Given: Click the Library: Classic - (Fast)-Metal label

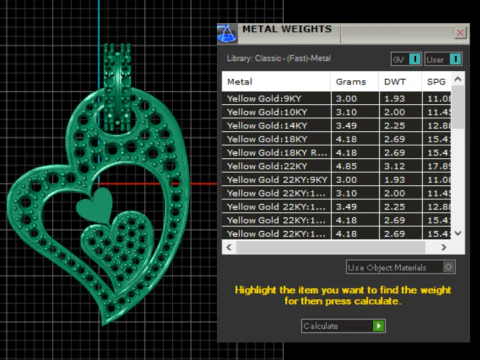Looking at the screenshot, I should click(x=279, y=58).
